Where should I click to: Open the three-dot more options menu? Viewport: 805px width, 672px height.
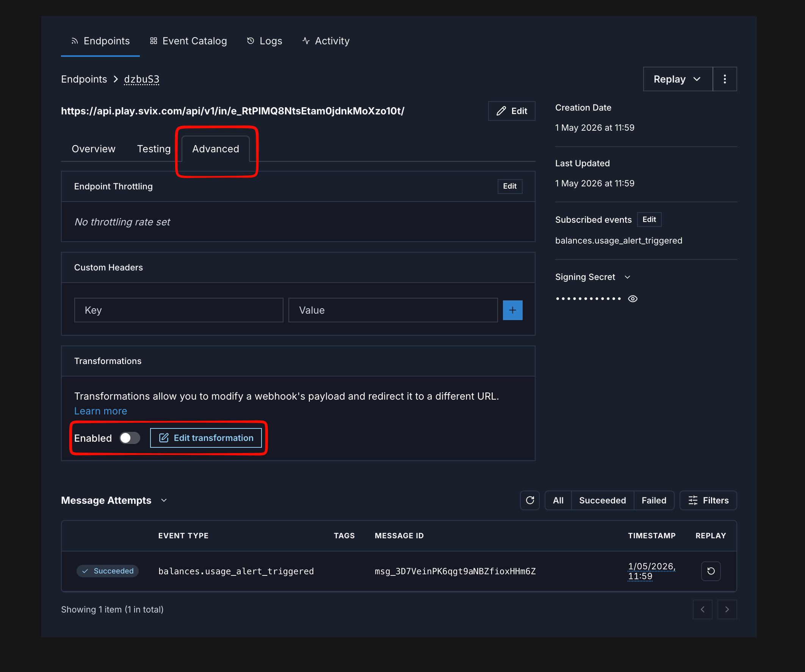point(725,79)
